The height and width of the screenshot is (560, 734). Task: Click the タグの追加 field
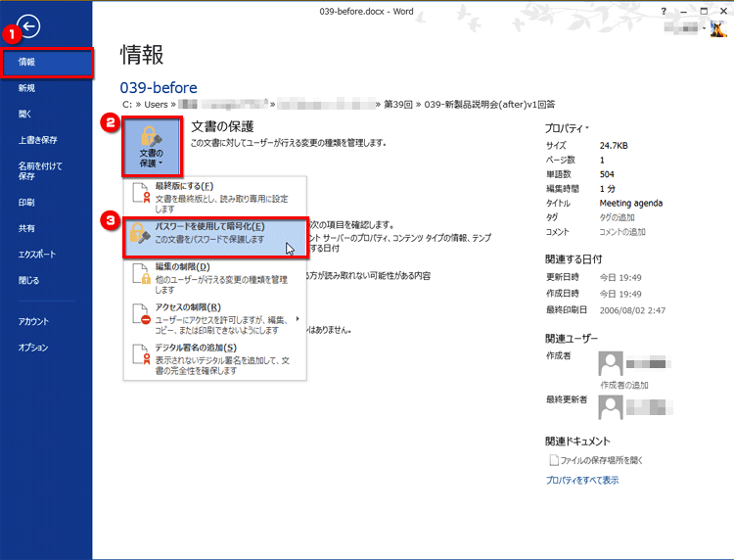pos(617,217)
